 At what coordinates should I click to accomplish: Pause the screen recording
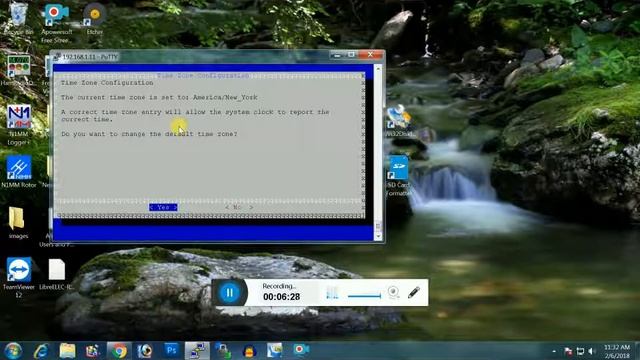click(x=229, y=293)
